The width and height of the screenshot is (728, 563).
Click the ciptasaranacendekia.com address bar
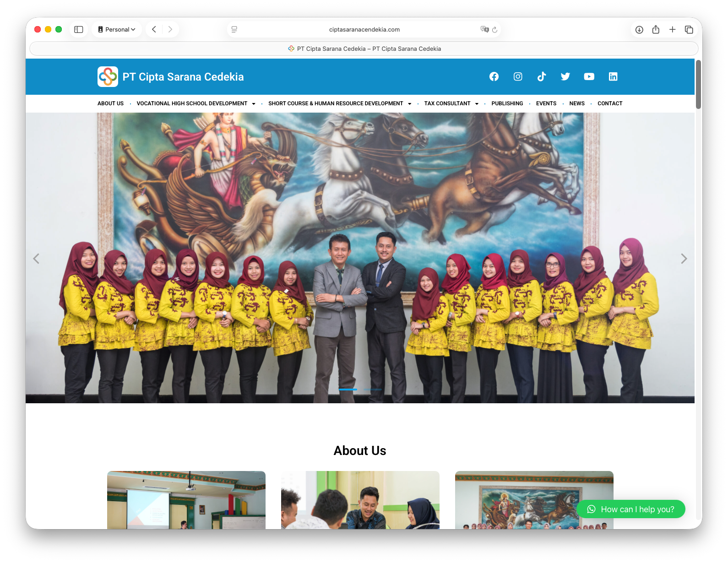(x=364, y=29)
